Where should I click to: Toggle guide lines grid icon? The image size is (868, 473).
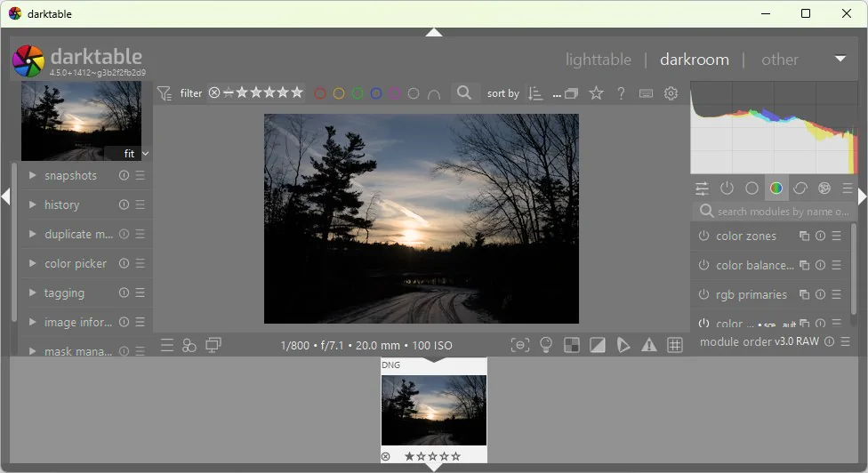pos(675,345)
